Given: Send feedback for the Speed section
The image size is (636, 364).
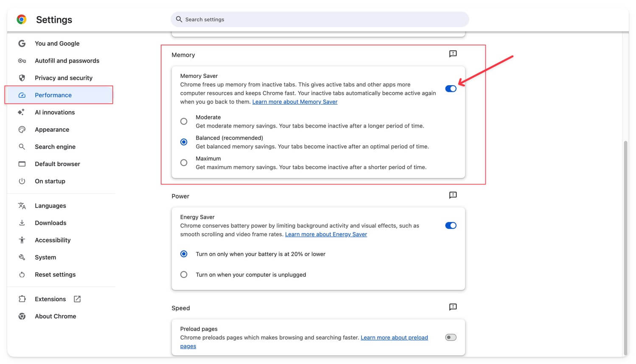Looking at the screenshot, I should (x=453, y=307).
